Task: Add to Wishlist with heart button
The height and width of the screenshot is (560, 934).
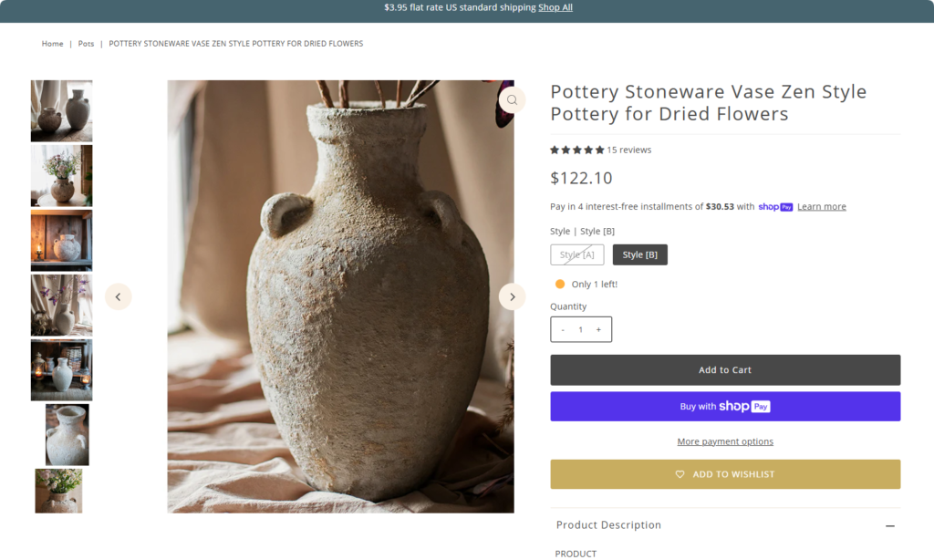Action: tap(725, 474)
